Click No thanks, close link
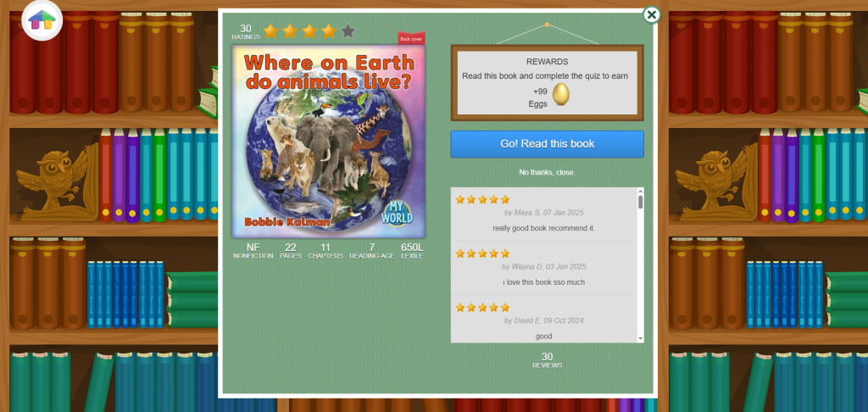 [x=547, y=172]
